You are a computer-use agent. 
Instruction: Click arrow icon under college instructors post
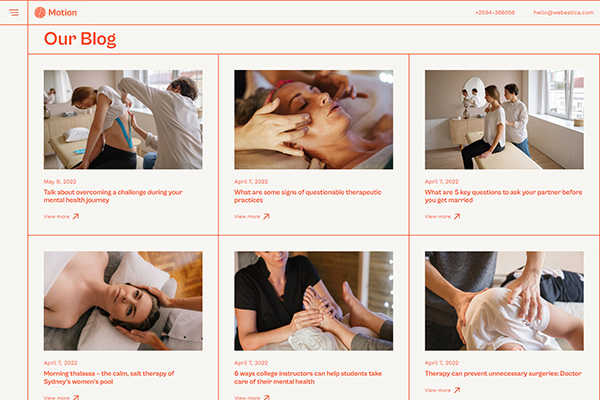pyautogui.click(x=266, y=398)
